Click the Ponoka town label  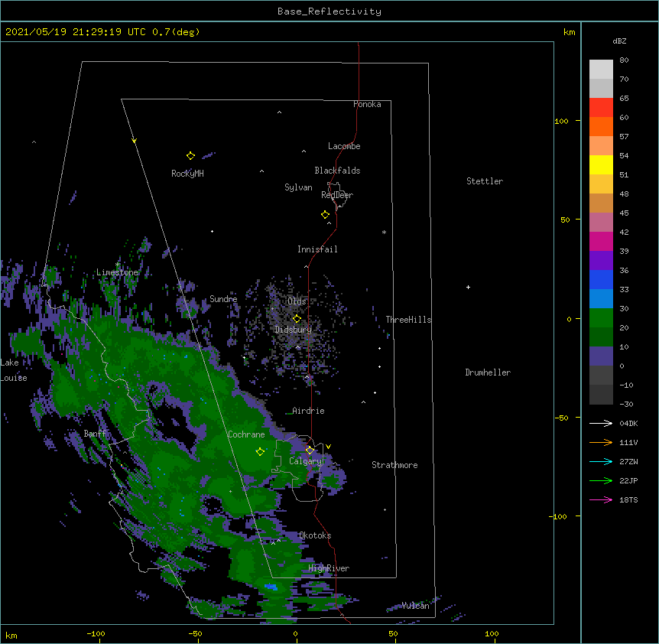tap(367, 104)
